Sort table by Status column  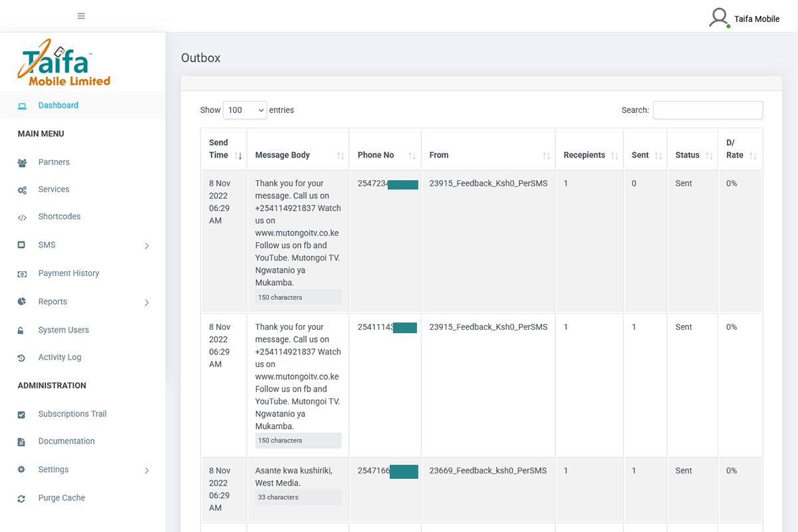point(692,156)
